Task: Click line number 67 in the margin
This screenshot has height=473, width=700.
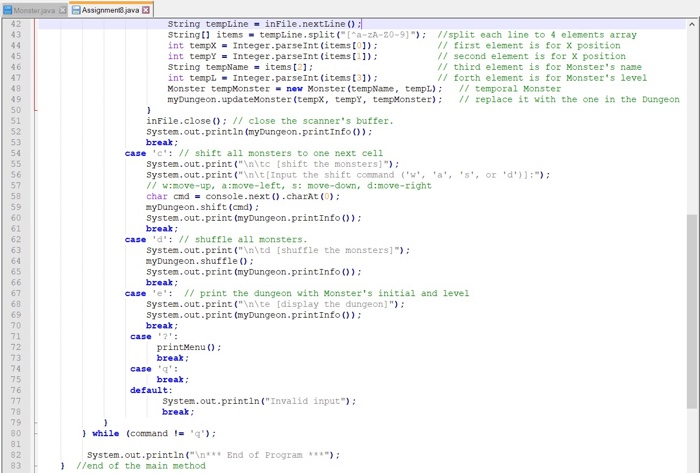Action: 16,294
